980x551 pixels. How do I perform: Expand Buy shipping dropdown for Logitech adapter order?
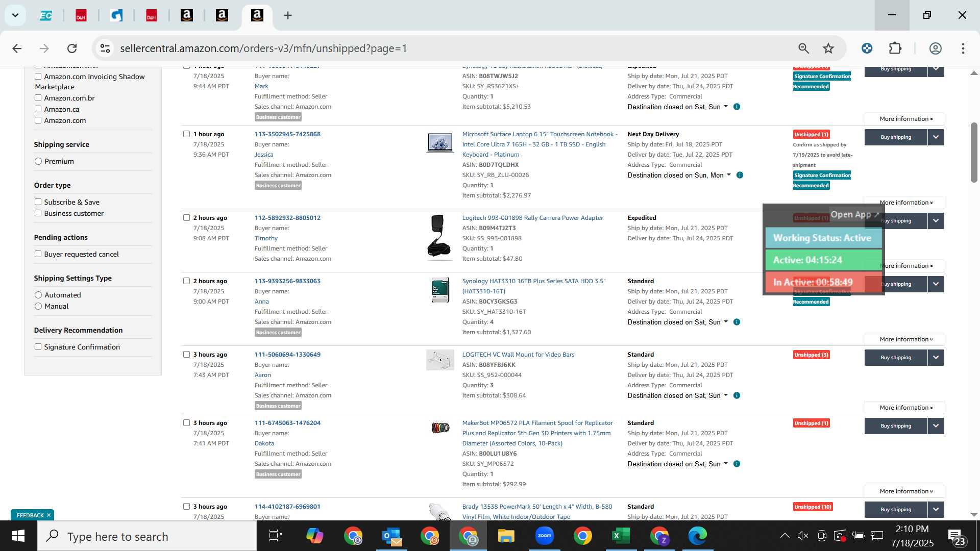(936, 221)
